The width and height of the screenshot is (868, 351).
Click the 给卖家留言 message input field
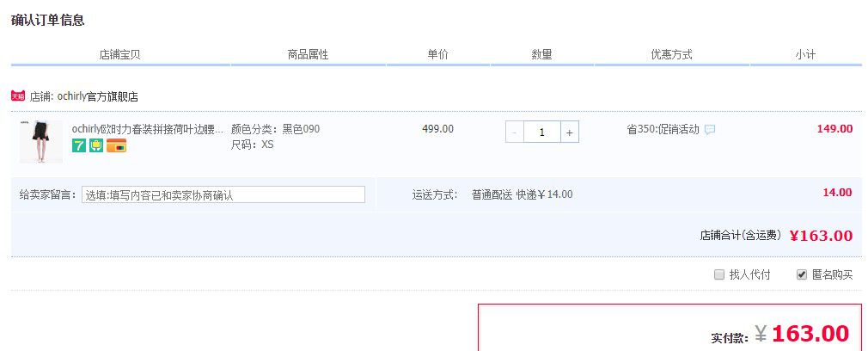223,194
